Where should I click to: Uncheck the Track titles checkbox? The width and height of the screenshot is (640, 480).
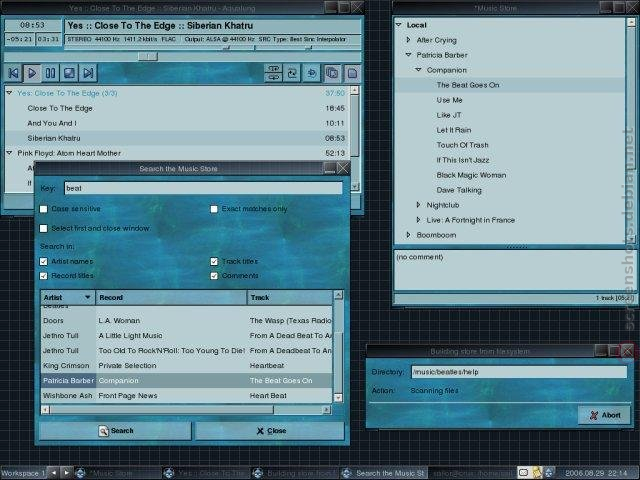pos(214,262)
